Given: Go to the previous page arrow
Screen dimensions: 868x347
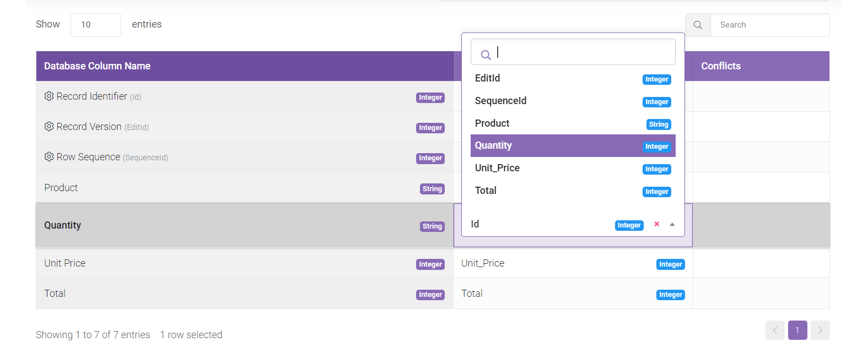Looking at the screenshot, I should [x=775, y=330].
